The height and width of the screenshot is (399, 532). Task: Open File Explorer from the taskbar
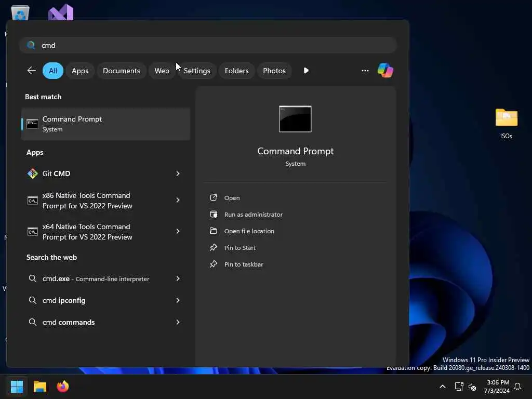[x=39, y=387]
